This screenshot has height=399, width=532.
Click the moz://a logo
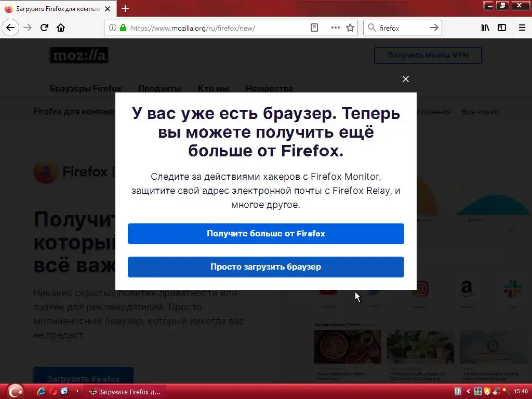click(79, 55)
